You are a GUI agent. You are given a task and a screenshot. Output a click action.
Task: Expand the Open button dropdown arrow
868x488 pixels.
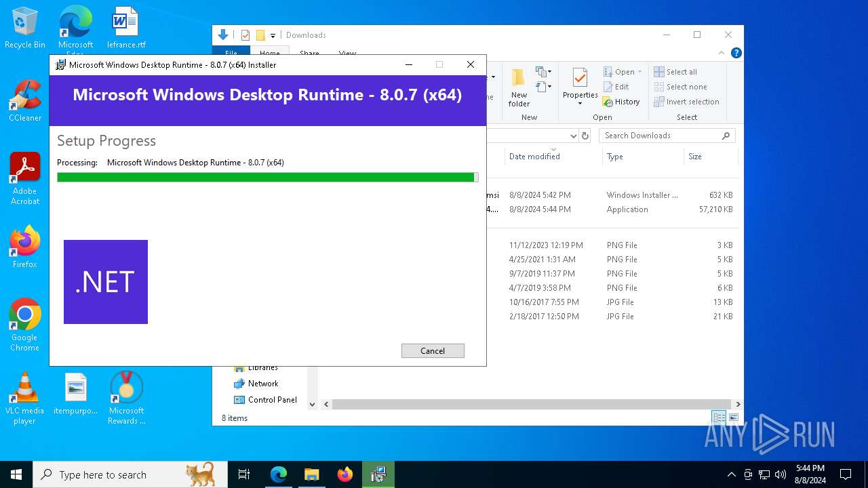click(639, 72)
